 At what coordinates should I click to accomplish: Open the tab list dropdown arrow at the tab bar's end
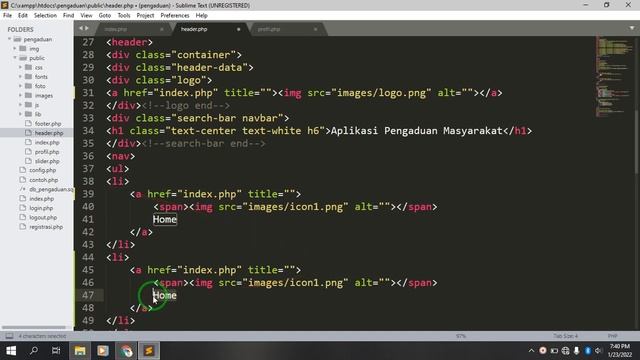632,28
